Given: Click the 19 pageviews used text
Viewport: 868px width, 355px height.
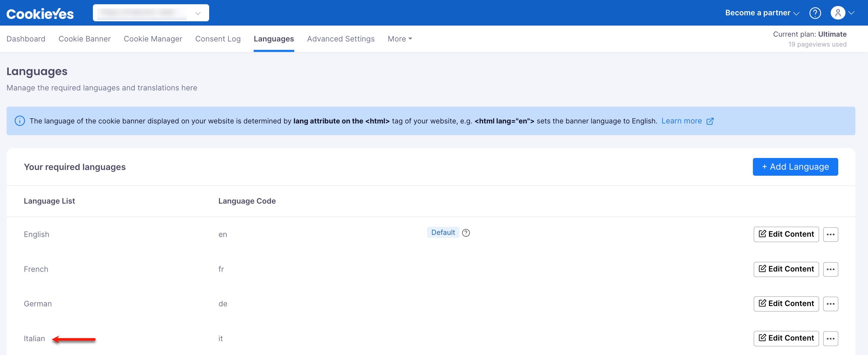Looking at the screenshot, I should pos(817,44).
